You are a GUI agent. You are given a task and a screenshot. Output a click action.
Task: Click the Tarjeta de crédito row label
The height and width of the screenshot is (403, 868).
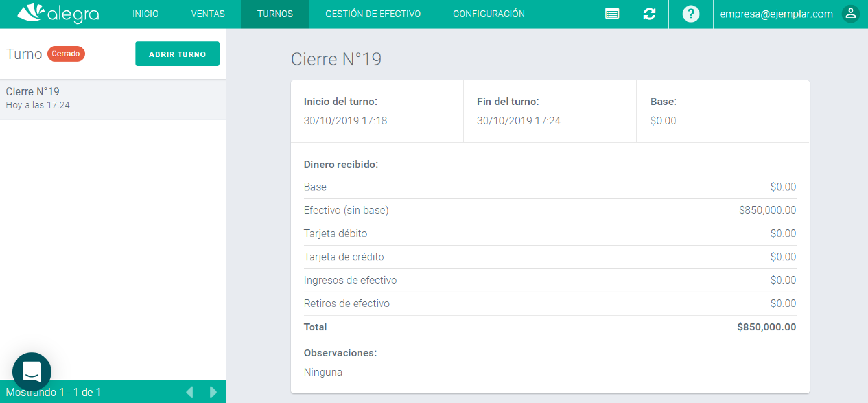coord(344,257)
